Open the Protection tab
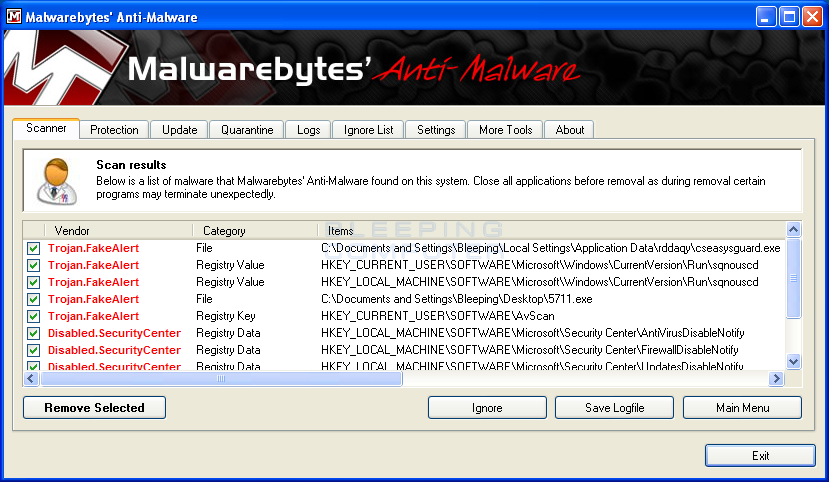Image resolution: width=829 pixels, height=482 pixels. click(114, 130)
